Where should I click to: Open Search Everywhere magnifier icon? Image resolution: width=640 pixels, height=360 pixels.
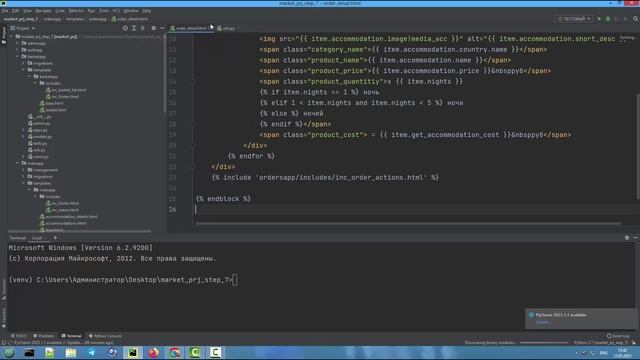point(636,19)
